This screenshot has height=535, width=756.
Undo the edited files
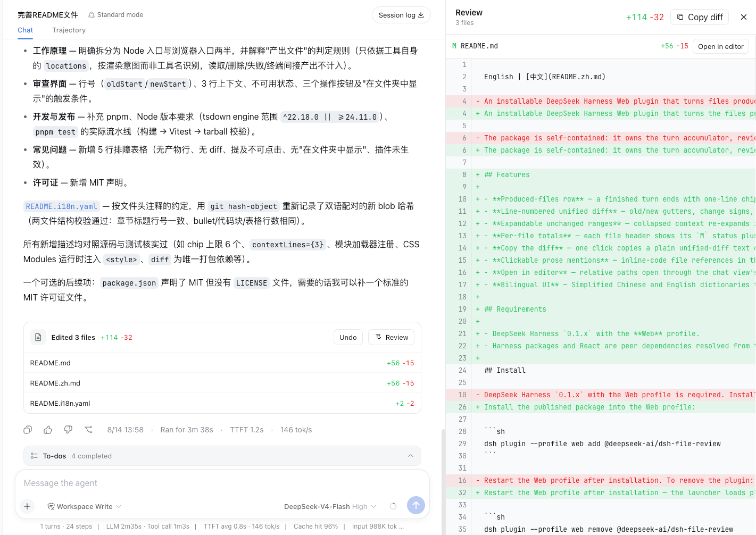(x=348, y=337)
